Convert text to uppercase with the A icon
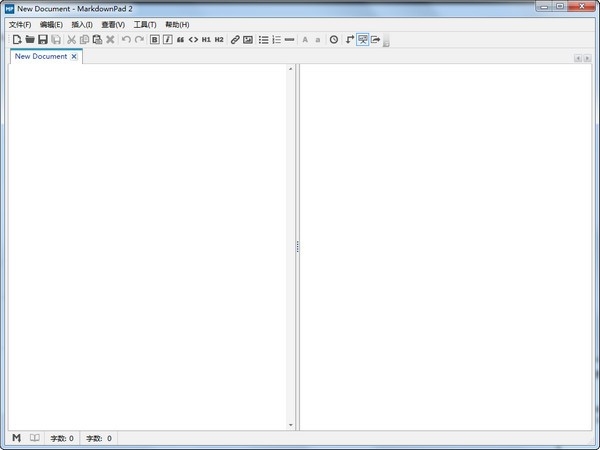The width and height of the screenshot is (600, 450). pyautogui.click(x=305, y=39)
